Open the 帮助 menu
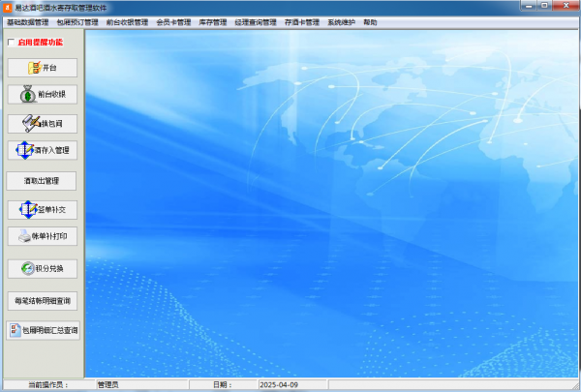Screen dimensions: 581x392 (x=370, y=22)
